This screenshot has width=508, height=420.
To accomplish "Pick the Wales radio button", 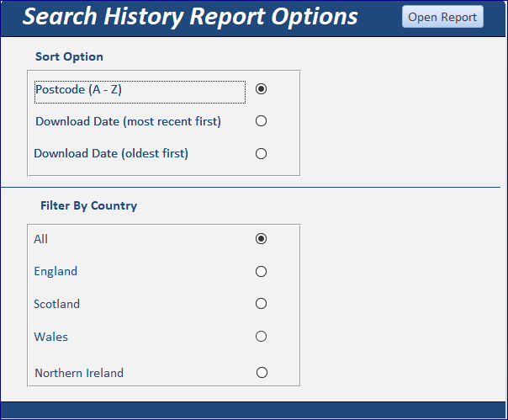I will point(261,337).
